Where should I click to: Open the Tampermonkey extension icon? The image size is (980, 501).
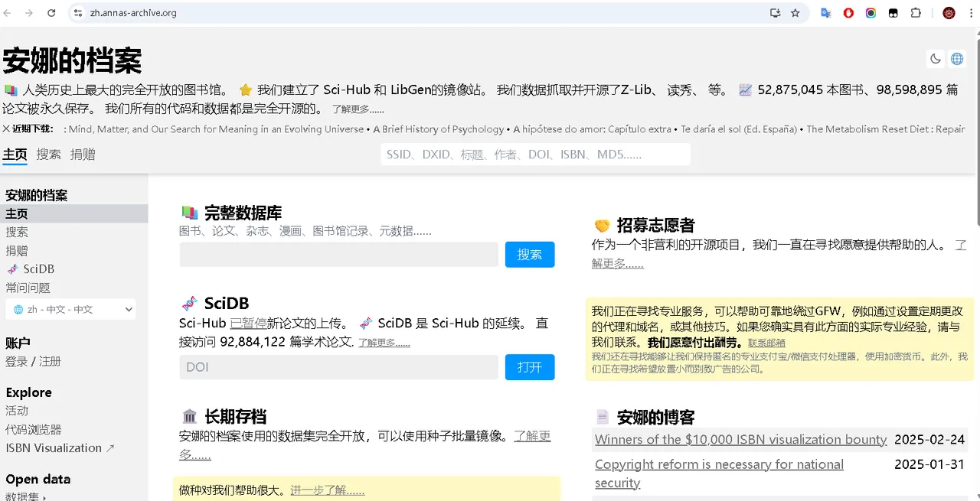coord(893,13)
